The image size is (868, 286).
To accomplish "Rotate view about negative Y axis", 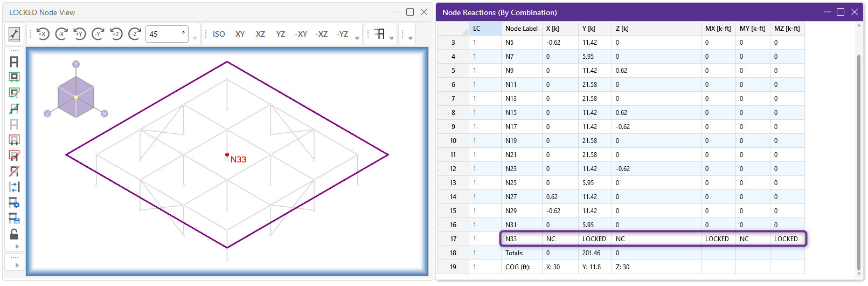I will [x=98, y=34].
